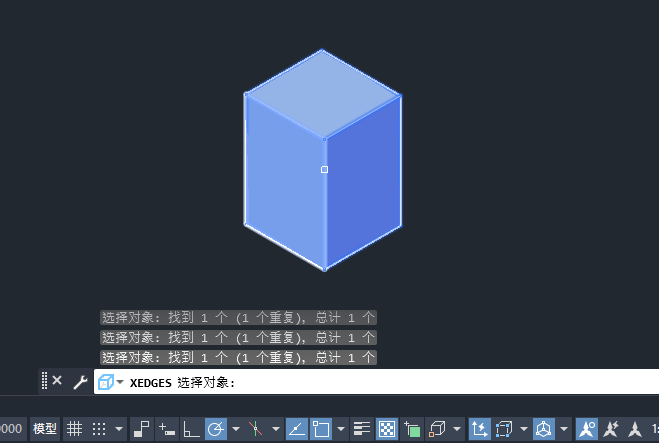The height and width of the screenshot is (443, 659).
Task: Toggle infer constraints icon
Action: tap(142, 429)
